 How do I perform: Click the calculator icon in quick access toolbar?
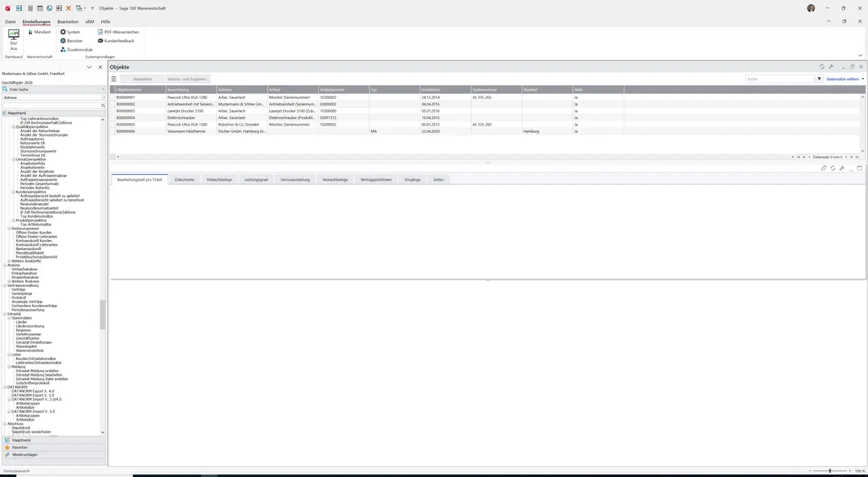pos(30,8)
